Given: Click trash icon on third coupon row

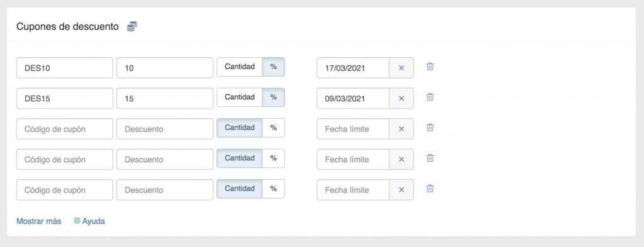Looking at the screenshot, I should pos(430,128).
